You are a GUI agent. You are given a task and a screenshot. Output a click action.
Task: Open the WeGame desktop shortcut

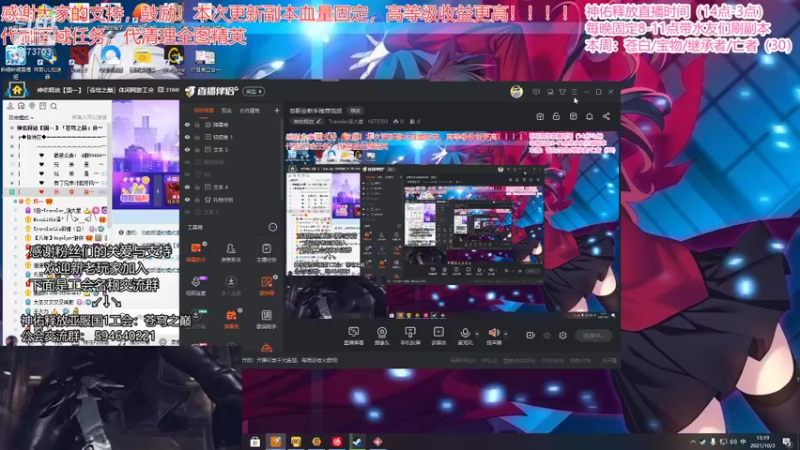(174, 59)
